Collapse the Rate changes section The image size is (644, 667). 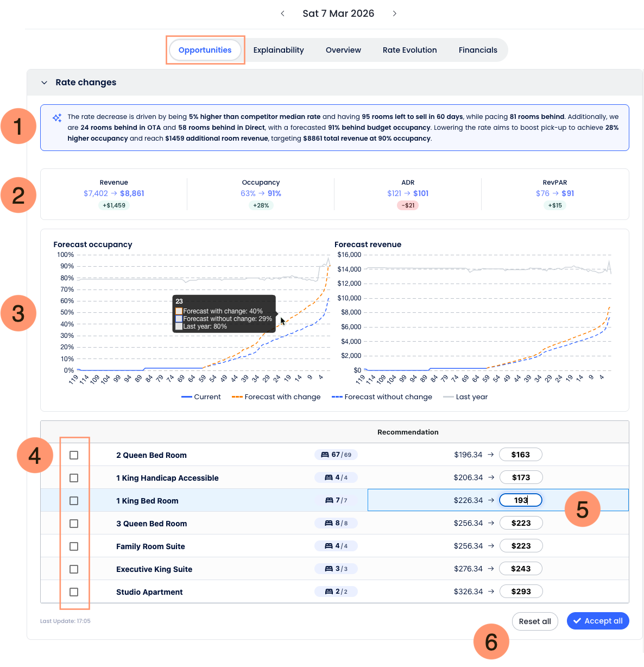coord(45,83)
